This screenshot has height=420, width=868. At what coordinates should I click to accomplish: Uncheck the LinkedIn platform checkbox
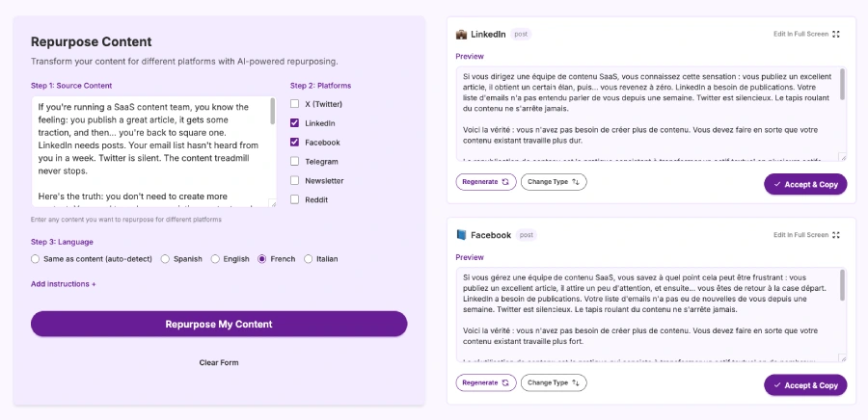pos(295,123)
